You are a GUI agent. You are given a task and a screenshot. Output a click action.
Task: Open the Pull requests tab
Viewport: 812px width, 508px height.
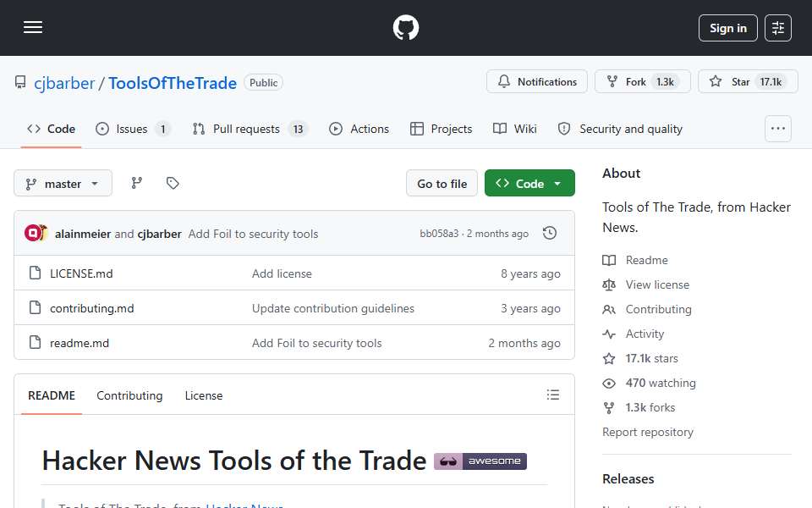click(250, 129)
